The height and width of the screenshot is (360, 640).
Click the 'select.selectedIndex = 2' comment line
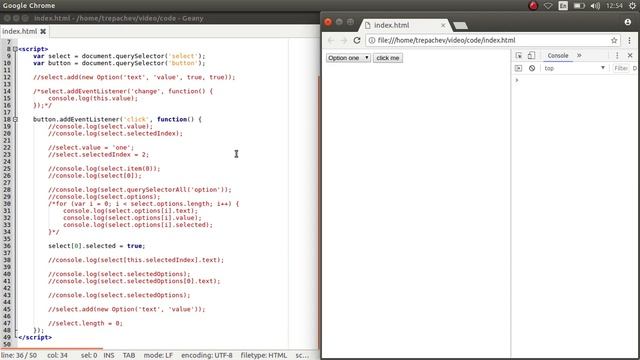(x=98, y=154)
